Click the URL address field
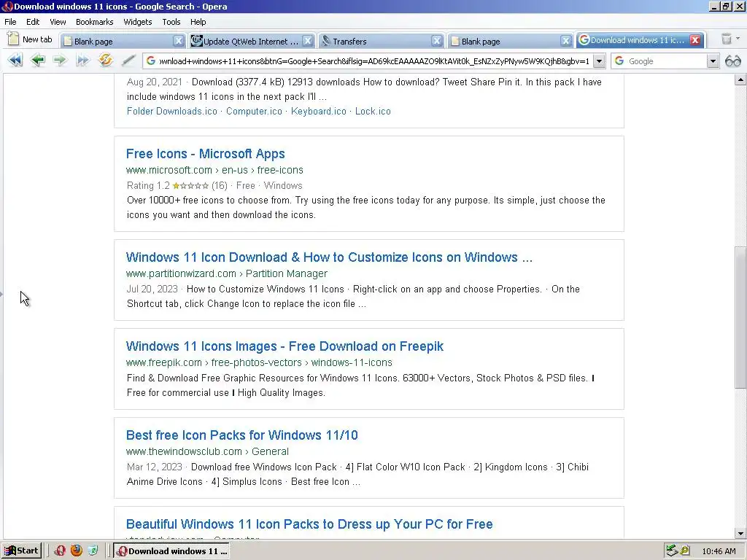The height and width of the screenshot is (560, 747). [x=374, y=61]
